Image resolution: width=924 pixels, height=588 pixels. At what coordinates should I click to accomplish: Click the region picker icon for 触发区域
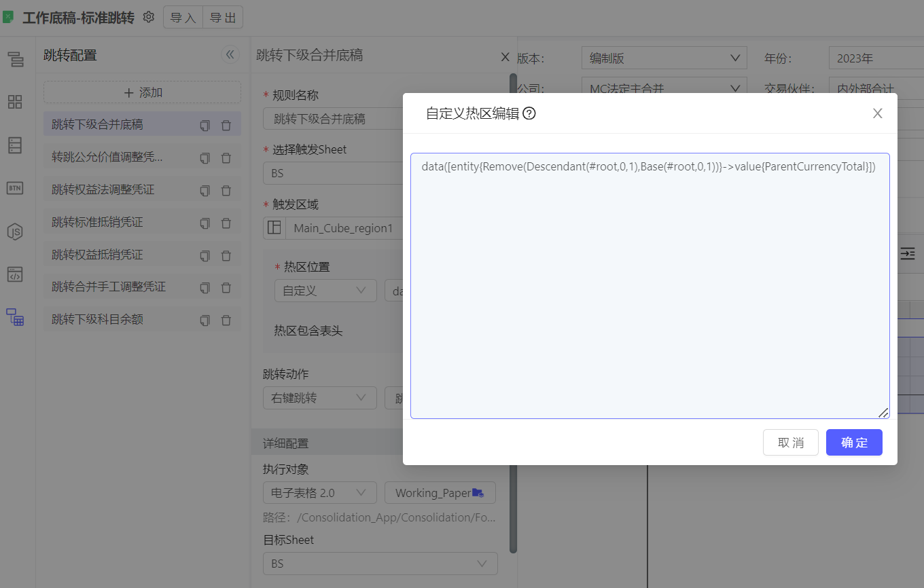[274, 228]
